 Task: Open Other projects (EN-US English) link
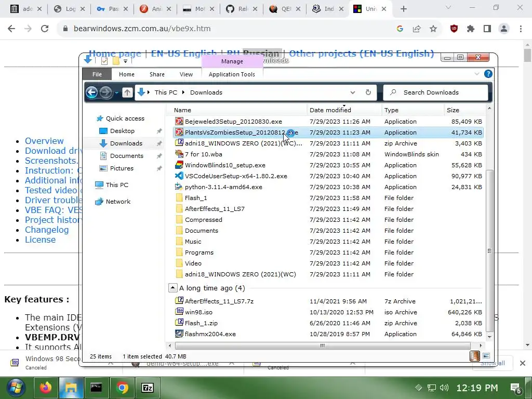point(362,54)
